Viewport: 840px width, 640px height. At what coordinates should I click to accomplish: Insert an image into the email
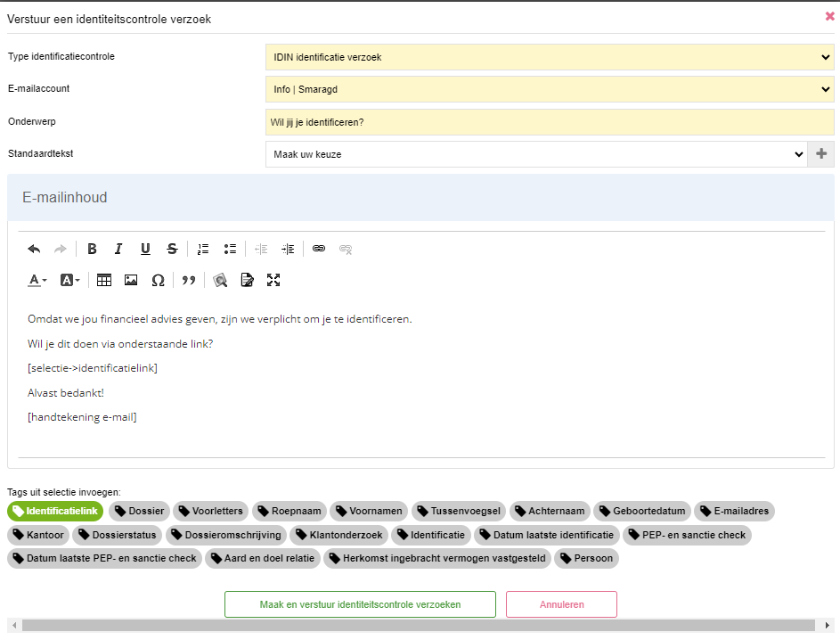click(x=131, y=281)
